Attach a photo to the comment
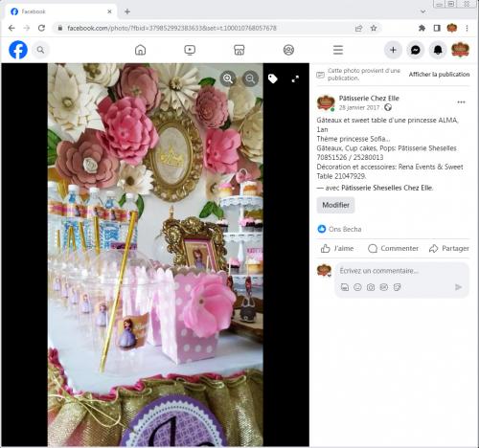Screen dimensions: 479x448 coord(371,287)
